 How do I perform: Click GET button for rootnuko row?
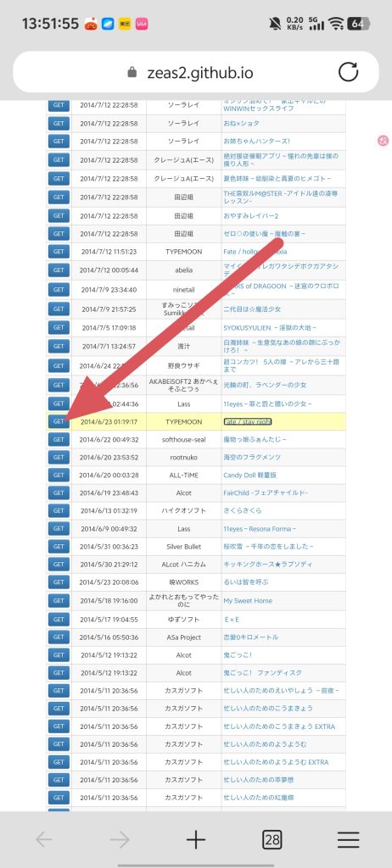click(59, 457)
